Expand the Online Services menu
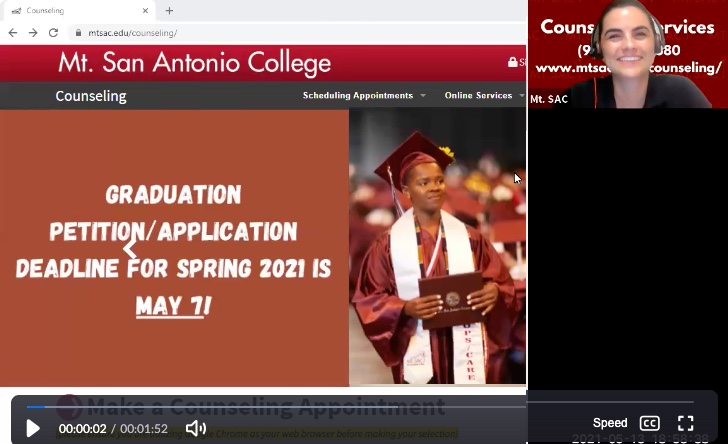 (484, 96)
